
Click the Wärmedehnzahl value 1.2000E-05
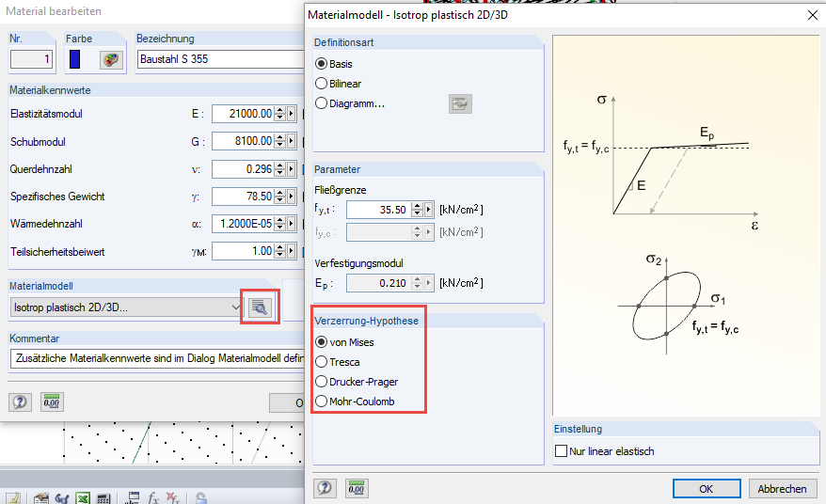[x=244, y=224]
